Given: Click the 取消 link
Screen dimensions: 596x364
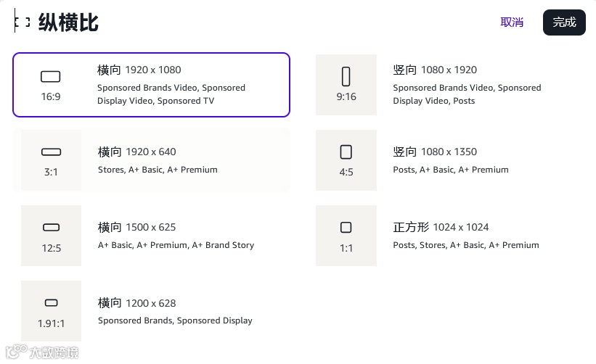Looking at the screenshot, I should tap(512, 22).
